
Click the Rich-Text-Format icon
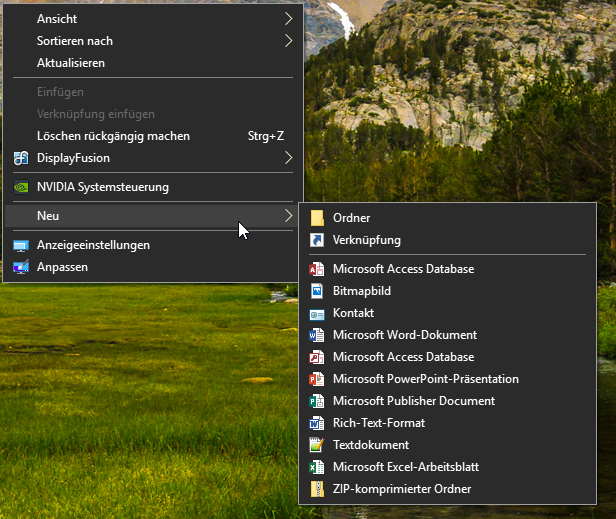[x=317, y=423]
